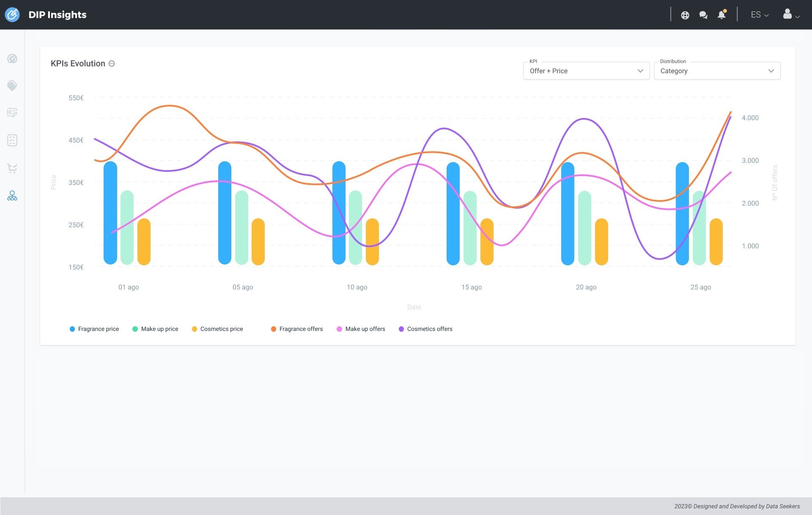Image resolution: width=812 pixels, height=515 pixels.
Task: Click the 1.000 offers axis label
Action: click(750, 246)
